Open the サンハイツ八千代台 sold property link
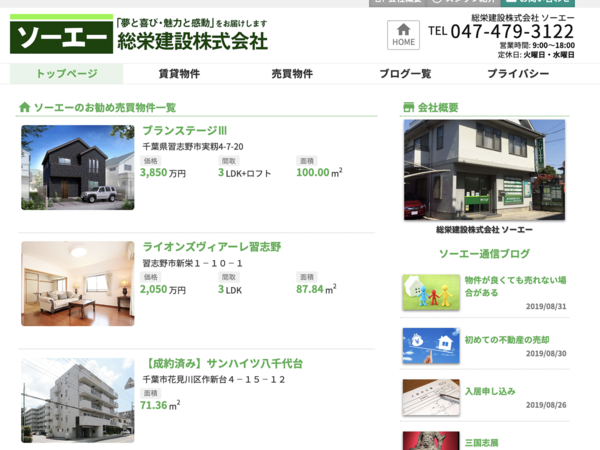This screenshot has height=450, width=600. pyautogui.click(x=222, y=363)
